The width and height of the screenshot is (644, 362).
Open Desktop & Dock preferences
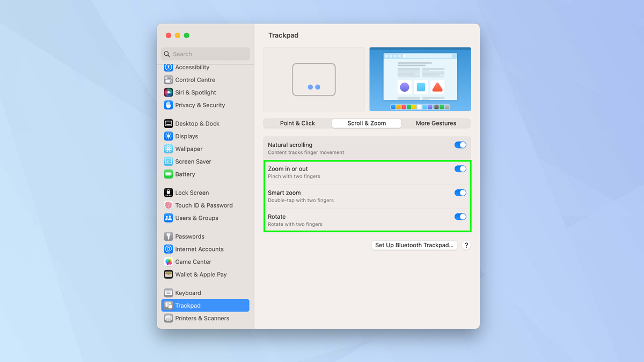point(197,123)
